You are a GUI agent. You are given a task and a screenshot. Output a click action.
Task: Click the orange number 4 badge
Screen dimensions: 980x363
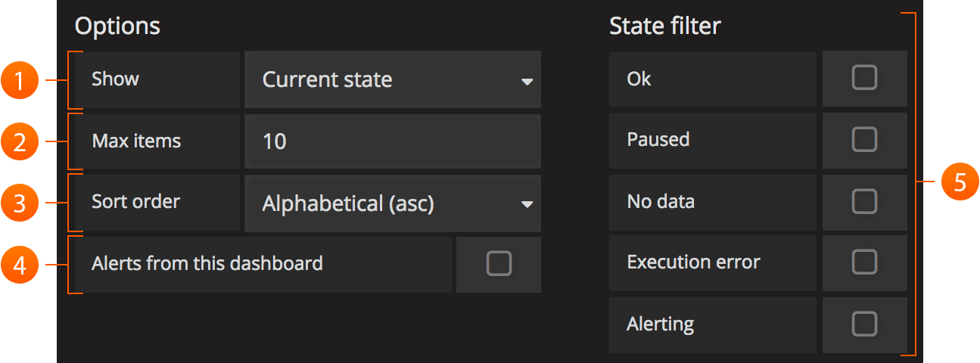point(19,265)
